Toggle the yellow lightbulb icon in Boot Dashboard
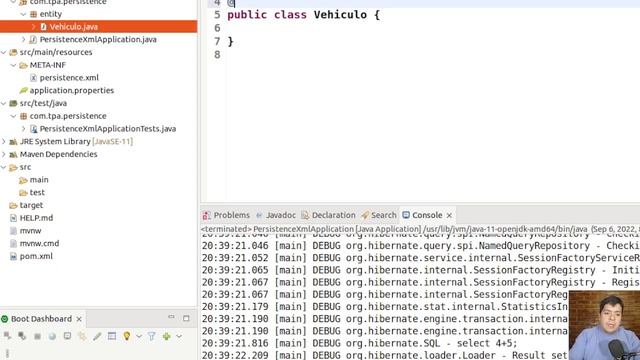640x360 pixels. (127, 336)
